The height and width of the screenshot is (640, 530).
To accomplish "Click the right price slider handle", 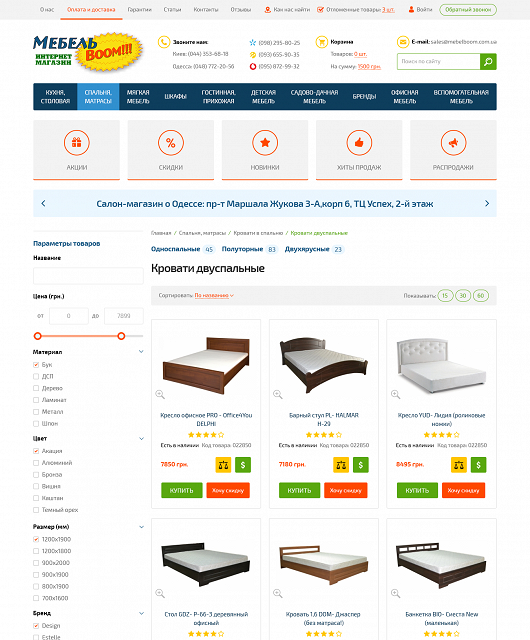I will (x=121, y=336).
